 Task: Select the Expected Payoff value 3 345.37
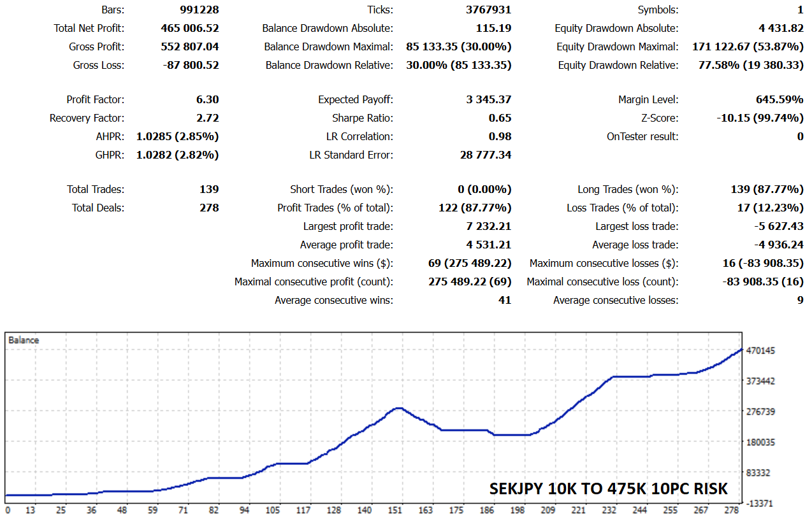(489, 100)
